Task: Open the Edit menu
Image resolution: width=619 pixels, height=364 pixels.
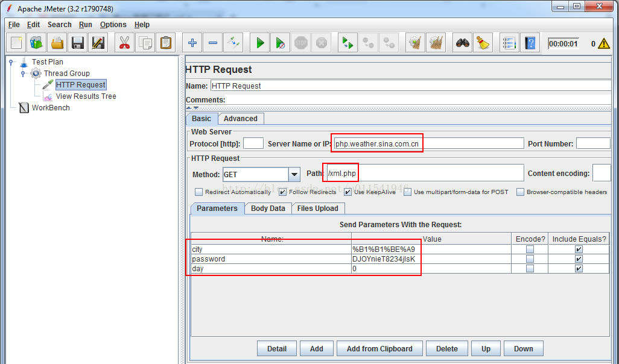Action: point(34,25)
